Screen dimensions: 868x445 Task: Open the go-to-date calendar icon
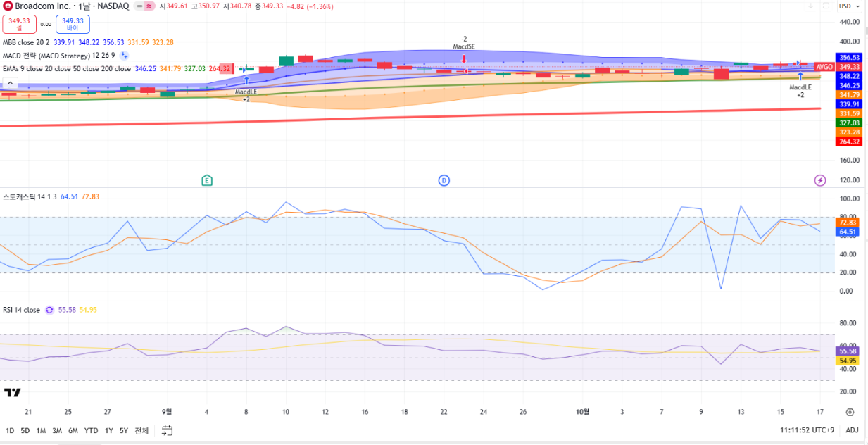(167, 430)
